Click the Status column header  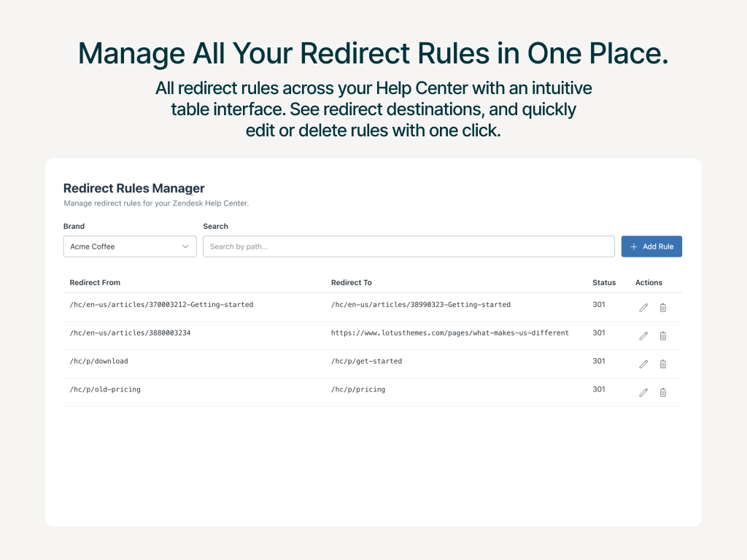click(604, 283)
